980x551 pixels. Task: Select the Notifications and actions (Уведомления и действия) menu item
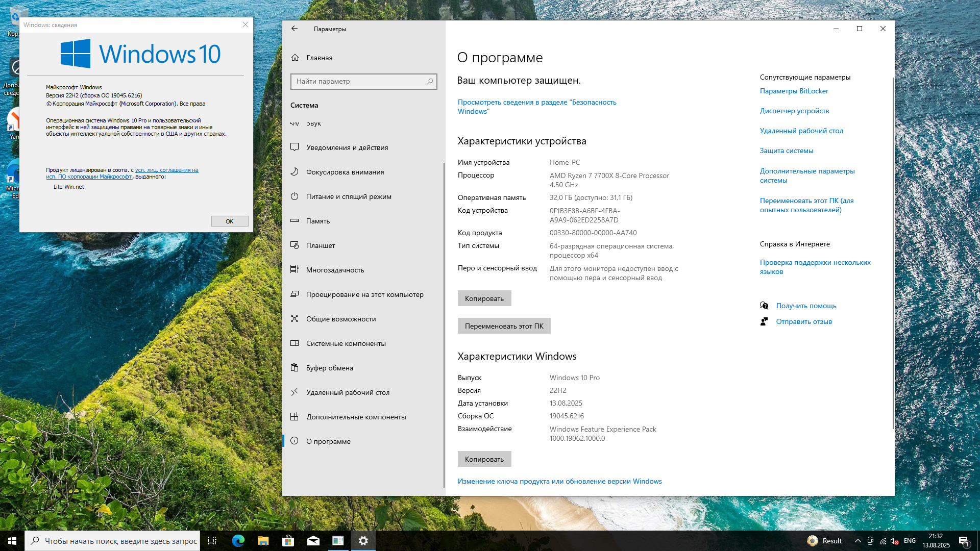point(347,147)
